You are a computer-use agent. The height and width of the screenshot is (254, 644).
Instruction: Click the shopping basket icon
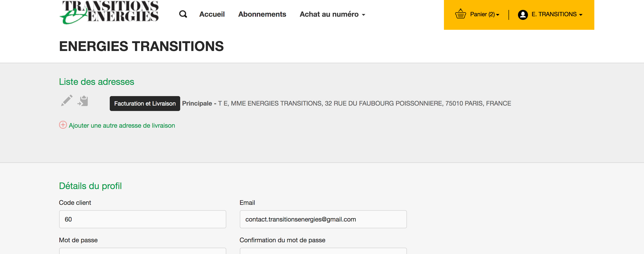tap(460, 14)
